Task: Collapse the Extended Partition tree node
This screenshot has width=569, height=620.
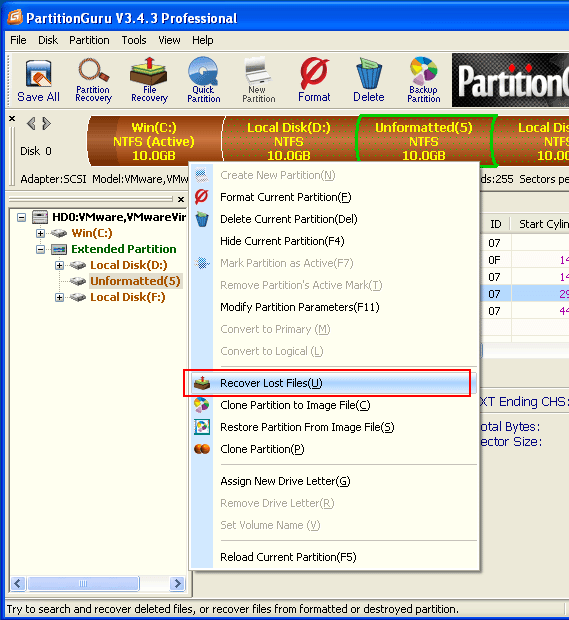Action: (x=40, y=250)
